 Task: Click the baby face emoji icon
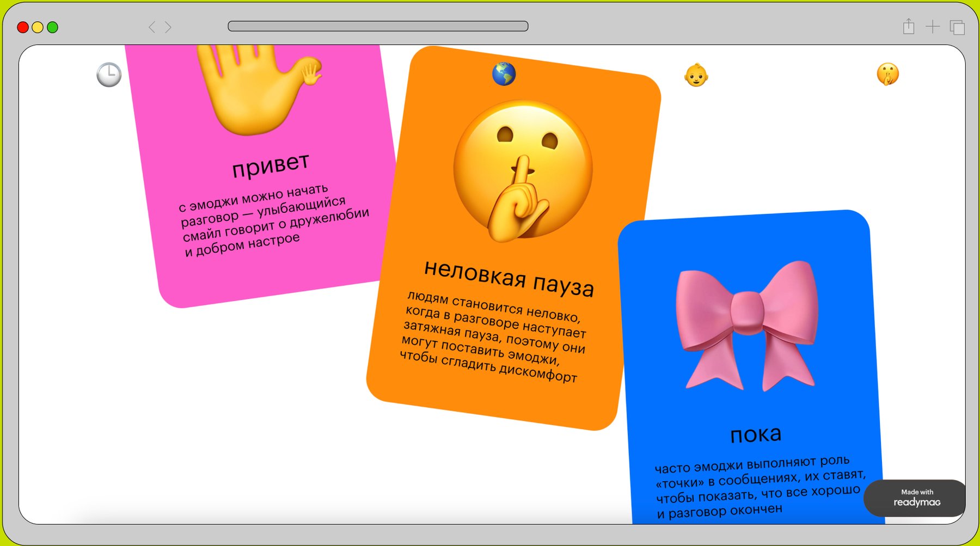pos(696,75)
